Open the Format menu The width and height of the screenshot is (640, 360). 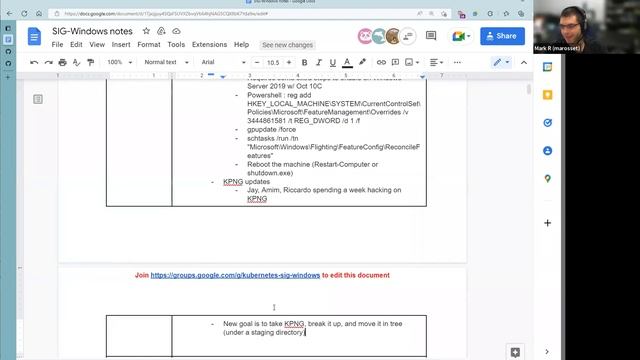149,44
